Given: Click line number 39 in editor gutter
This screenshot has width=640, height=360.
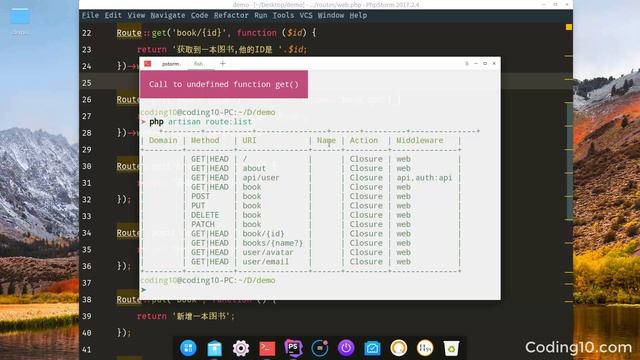Looking at the screenshot, I should (x=87, y=316).
